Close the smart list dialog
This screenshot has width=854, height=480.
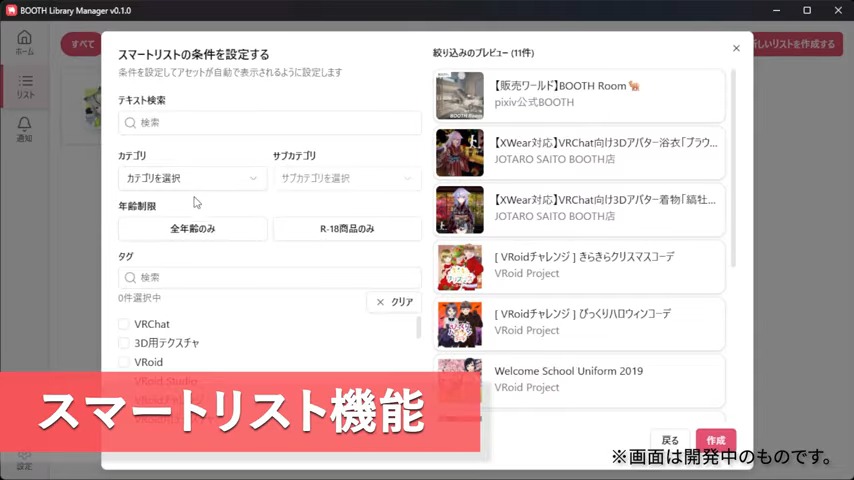736,48
